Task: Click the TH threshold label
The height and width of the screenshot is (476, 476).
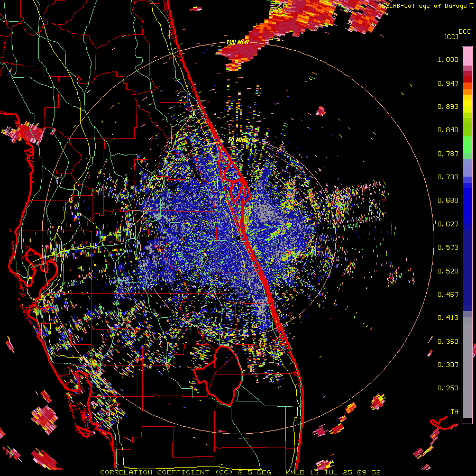Action: (x=454, y=412)
